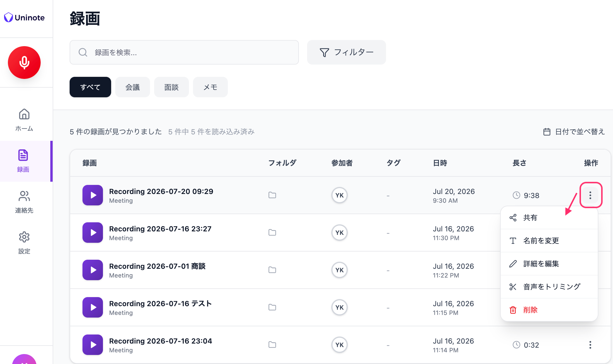Click YK avatar on Recording 2026-07-16 23:27
613x364 pixels.
[340, 233]
